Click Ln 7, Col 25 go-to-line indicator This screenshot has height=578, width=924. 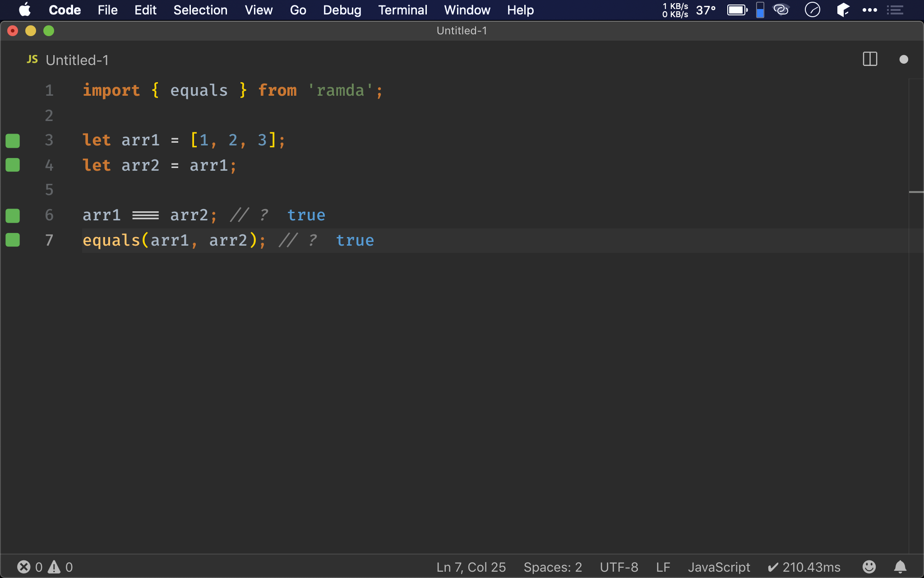coord(471,567)
